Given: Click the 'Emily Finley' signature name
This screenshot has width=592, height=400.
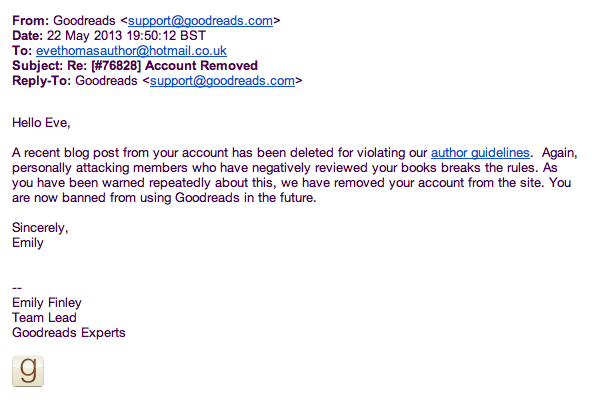Looking at the screenshot, I should click(x=47, y=303).
